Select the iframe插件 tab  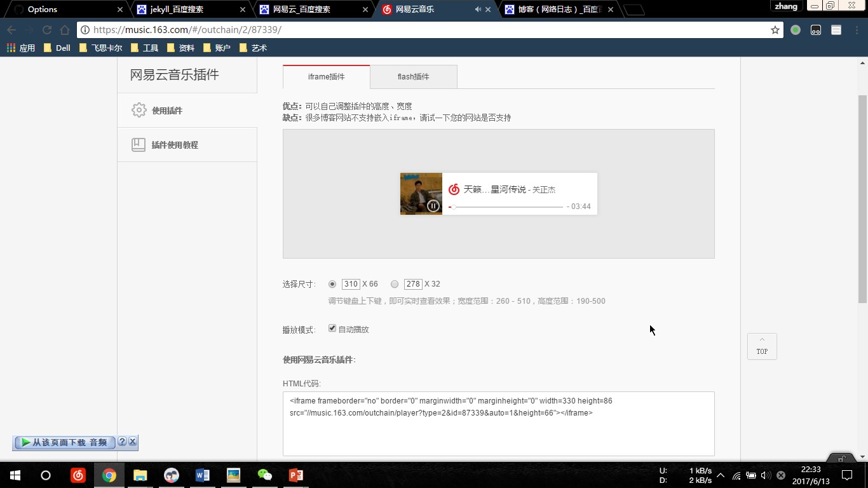[x=326, y=77]
